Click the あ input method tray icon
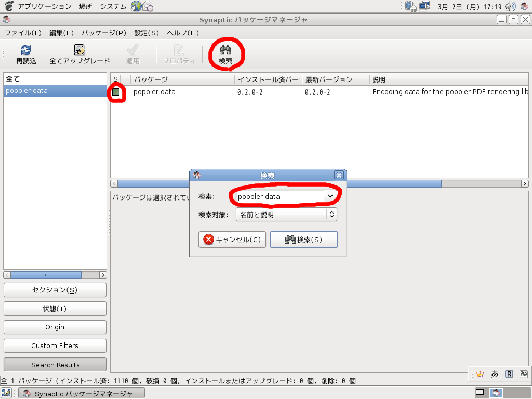 [494, 374]
